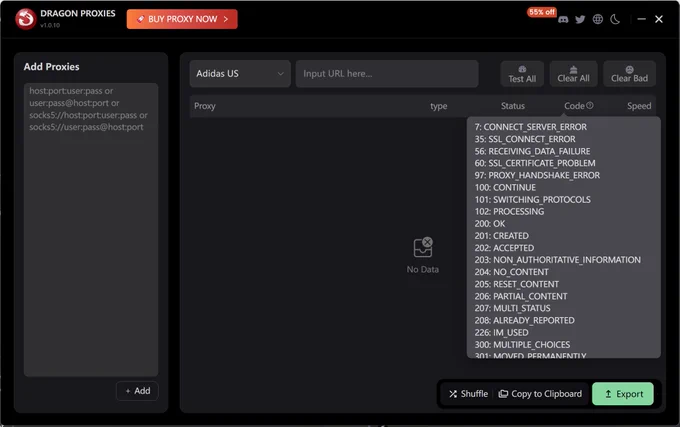Screen dimensions: 680x427
Task: Click '35: SSL_CONNECT_ERROR' entry
Action: pos(525,139)
